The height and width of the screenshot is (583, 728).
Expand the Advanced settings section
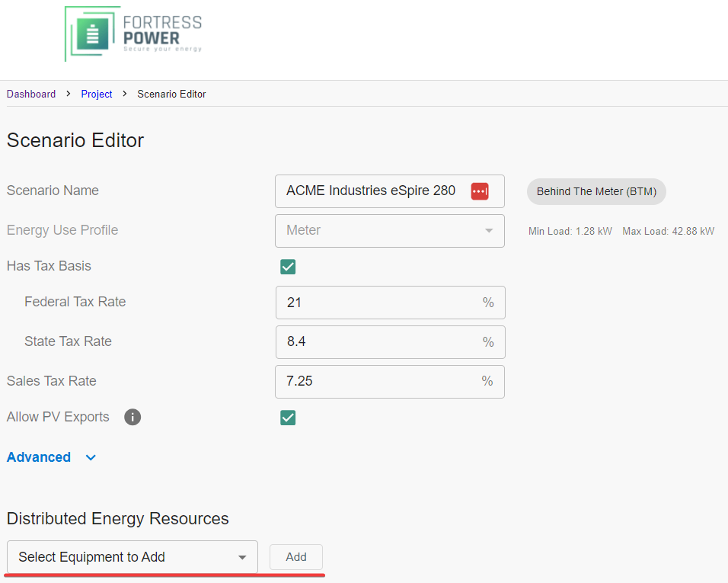39,457
